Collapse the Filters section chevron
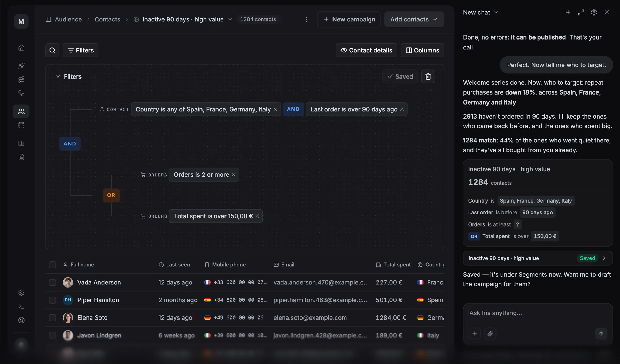620x364 pixels. (x=58, y=76)
